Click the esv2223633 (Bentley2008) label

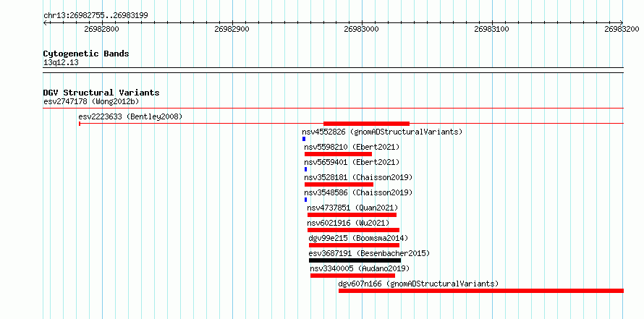click(x=130, y=116)
